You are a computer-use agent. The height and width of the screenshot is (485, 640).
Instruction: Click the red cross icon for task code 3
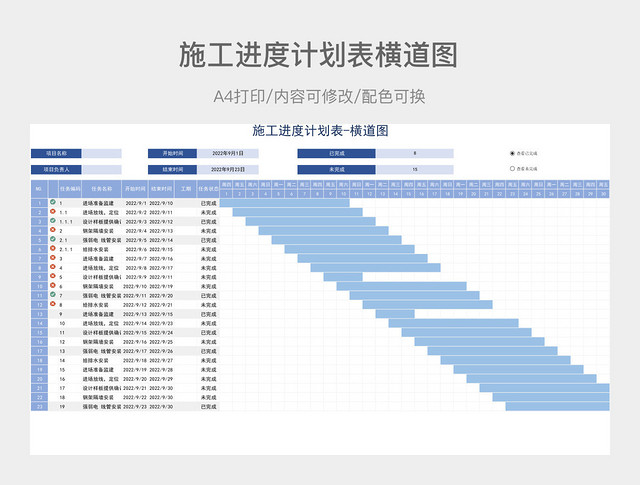pyautogui.click(x=53, y=258)
